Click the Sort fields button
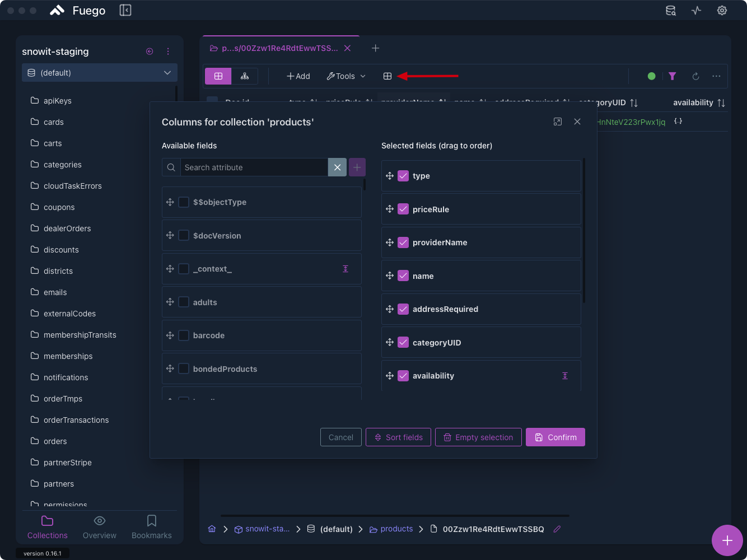The width and height of the screenshot is (747, 560). 398,437
